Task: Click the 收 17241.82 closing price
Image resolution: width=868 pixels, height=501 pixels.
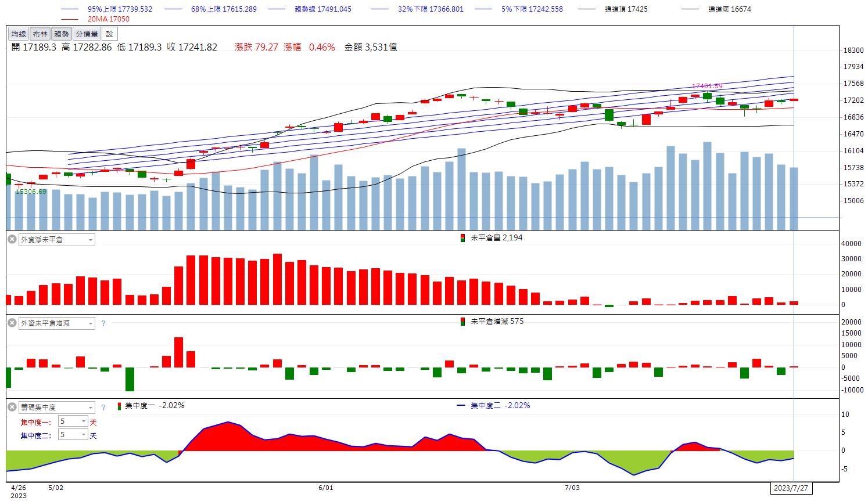Action: 192,48
